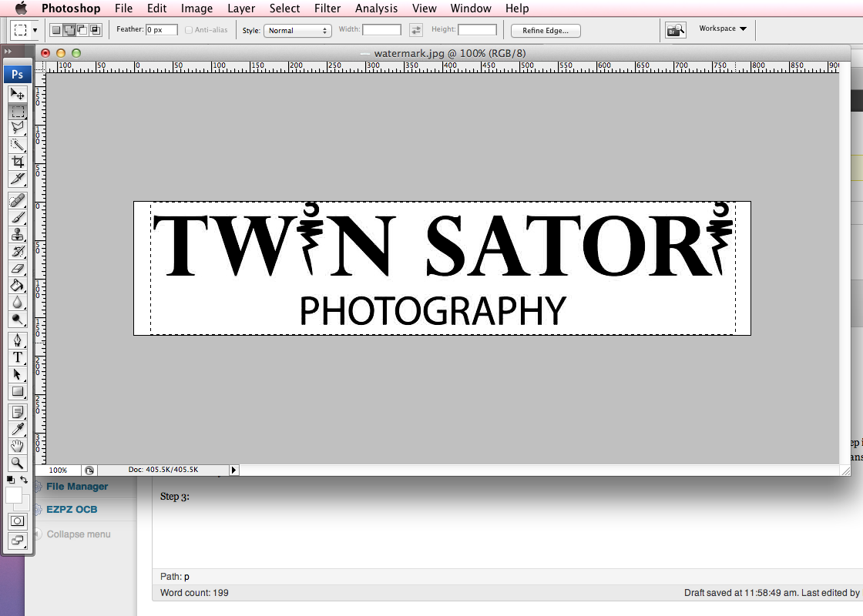
Task: Select the Rectangle shape tool
Action: pos(18,392)
